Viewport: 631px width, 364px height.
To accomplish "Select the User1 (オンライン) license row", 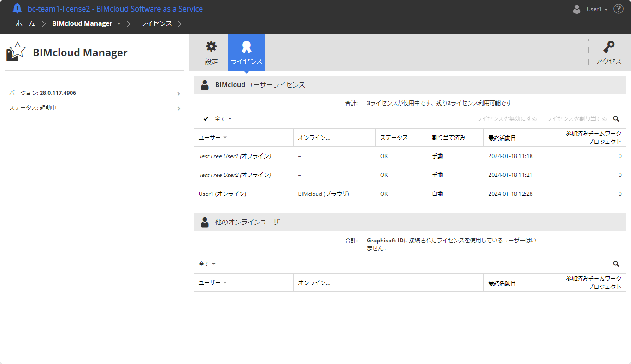I will tap(223, 194).
